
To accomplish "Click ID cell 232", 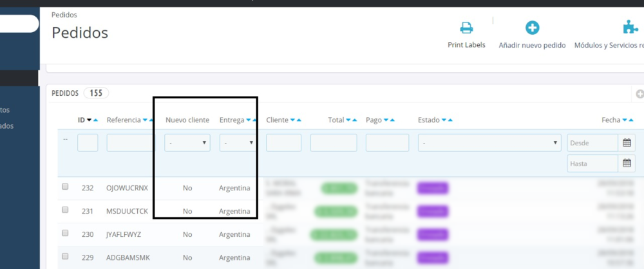I will tap(88, 188).
